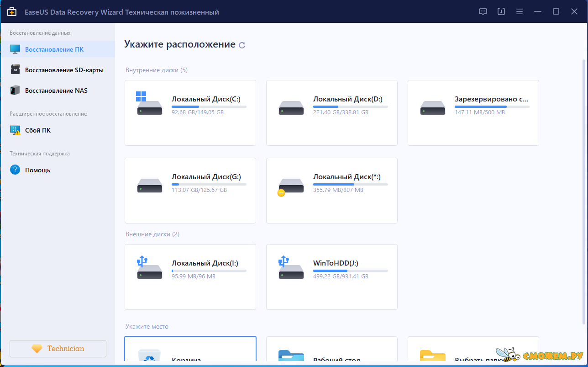Click the 92.68 GB/149.05 GB size text
The height and width of the screenshot is (367, 588).
(x=198, y=112)
